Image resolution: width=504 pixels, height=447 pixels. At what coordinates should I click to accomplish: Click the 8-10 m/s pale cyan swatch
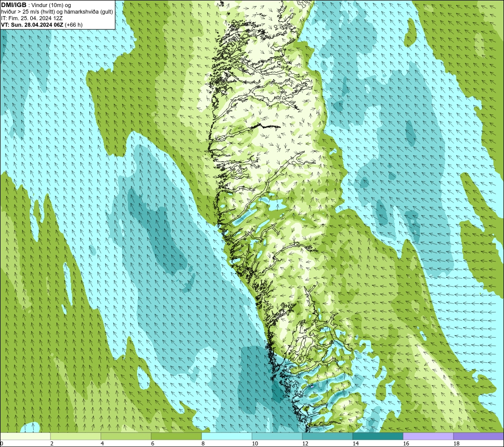(227, 436)
